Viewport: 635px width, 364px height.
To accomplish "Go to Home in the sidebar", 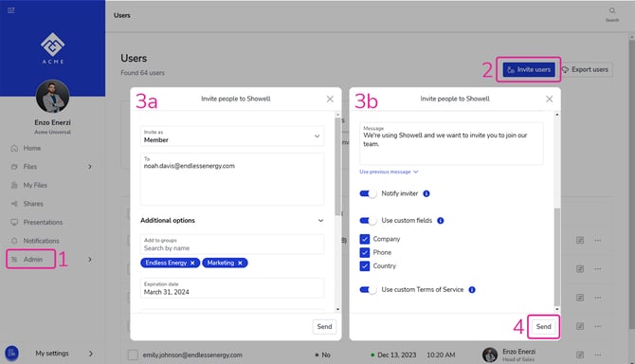I will click(32, 148).
